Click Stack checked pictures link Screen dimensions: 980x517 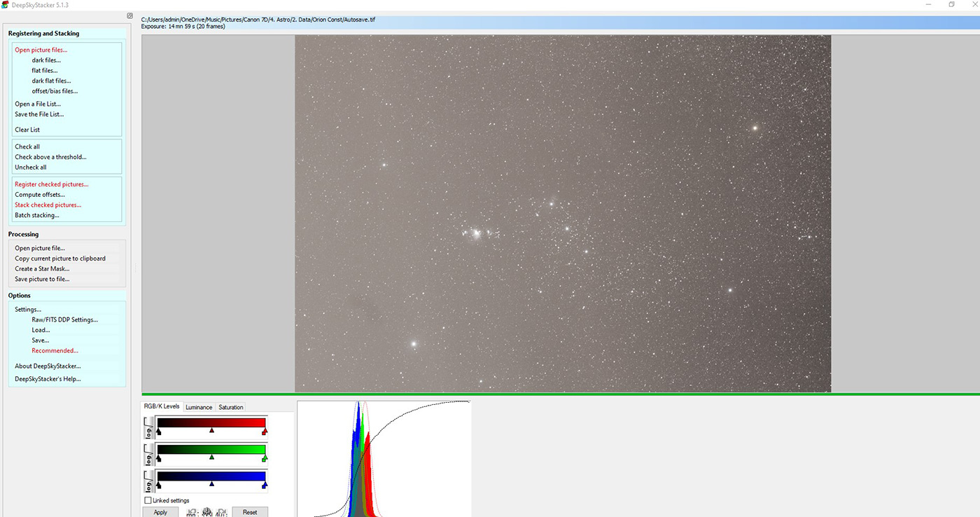point(48,205)
